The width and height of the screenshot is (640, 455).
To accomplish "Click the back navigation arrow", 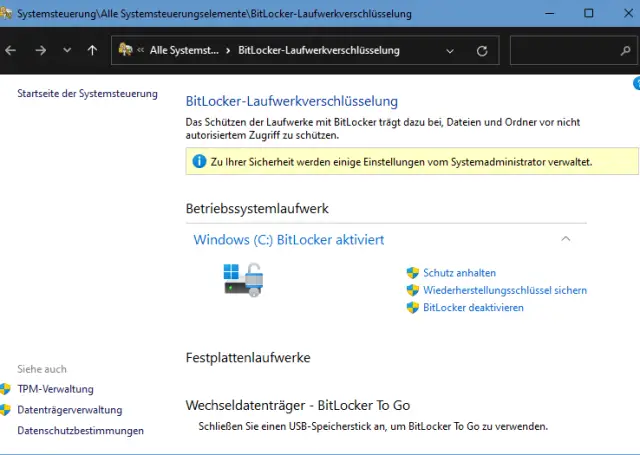I will [11, 50].
